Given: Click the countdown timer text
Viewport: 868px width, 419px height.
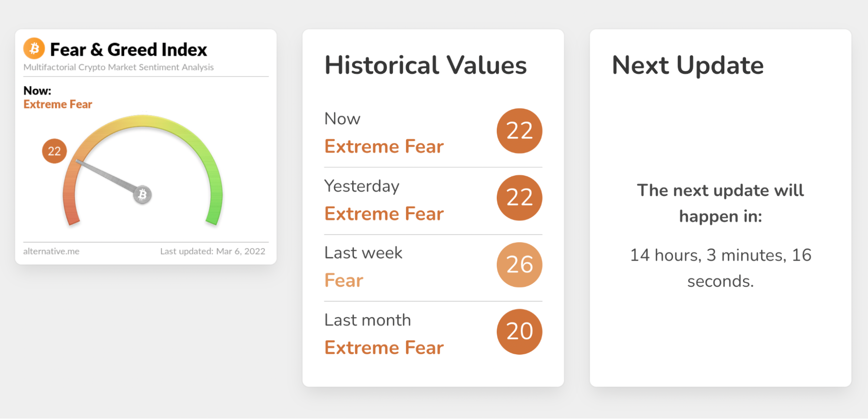Looking at the screenshot, I should point(720,268).
